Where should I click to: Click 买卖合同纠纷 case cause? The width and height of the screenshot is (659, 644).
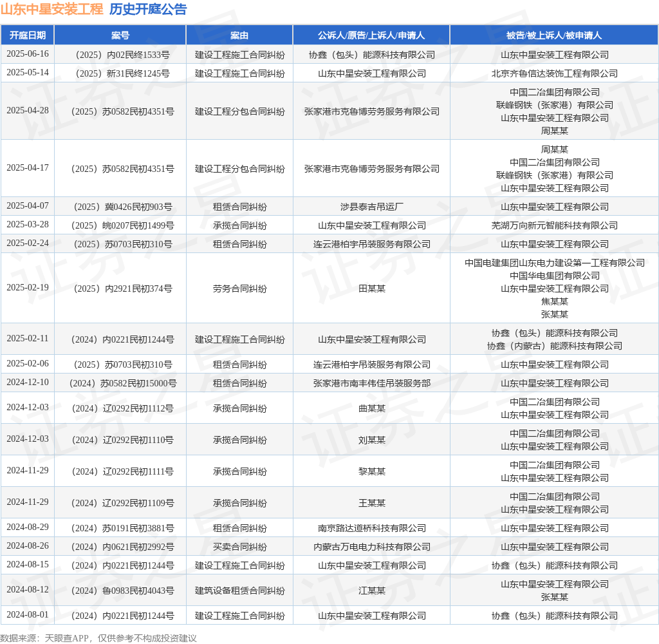(239, 547)
